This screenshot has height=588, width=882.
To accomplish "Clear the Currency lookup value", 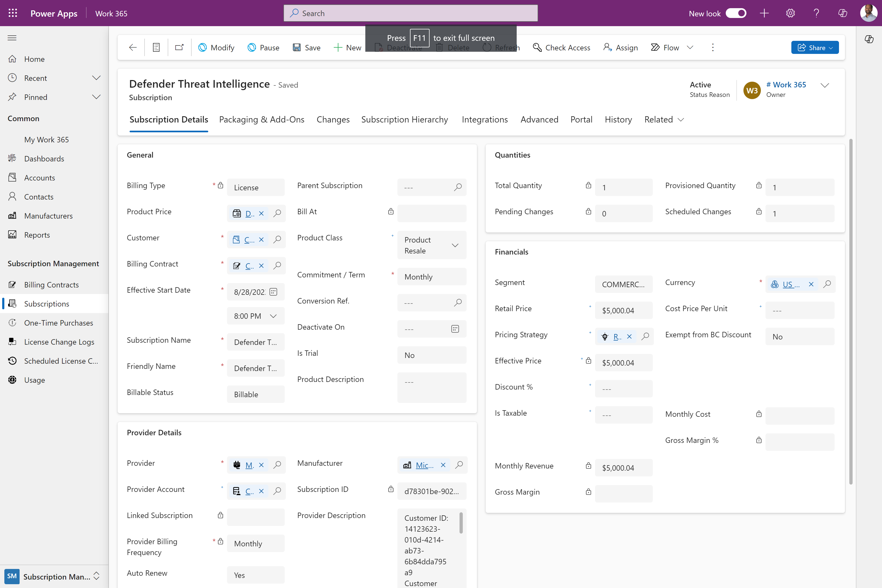I will click(x=811, y=284).
